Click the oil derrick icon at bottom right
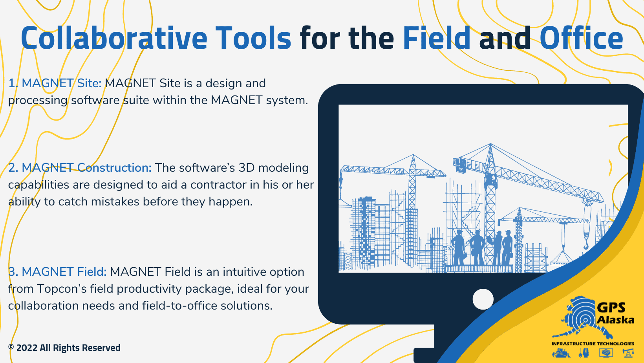The image size is (644, 363). (x=629, y=353)
